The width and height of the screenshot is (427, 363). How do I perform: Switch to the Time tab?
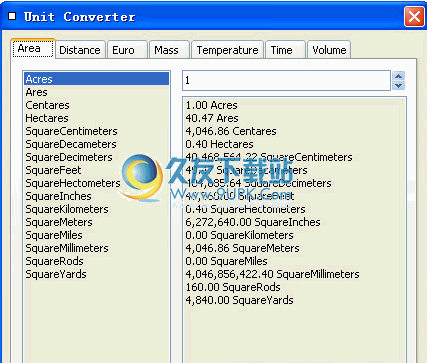tap(285, 50)
